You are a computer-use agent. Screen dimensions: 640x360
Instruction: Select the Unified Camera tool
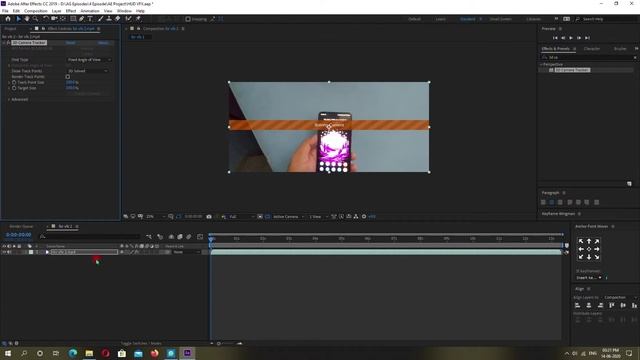coord(54,19)
